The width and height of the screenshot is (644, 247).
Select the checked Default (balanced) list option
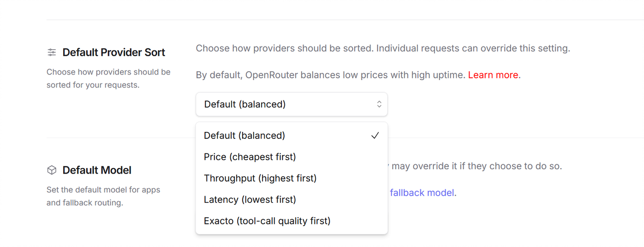[292, 136]
